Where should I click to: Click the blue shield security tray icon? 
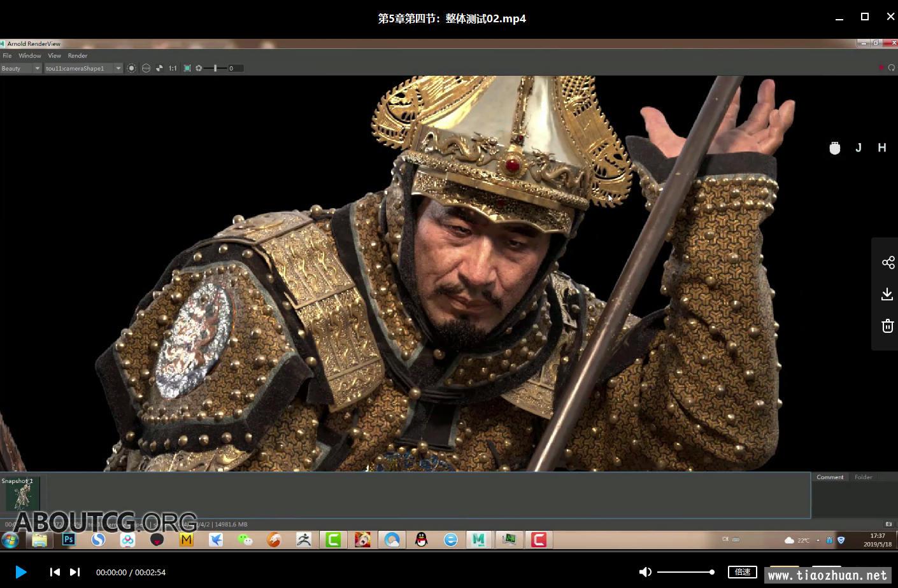tap(841, 540)
